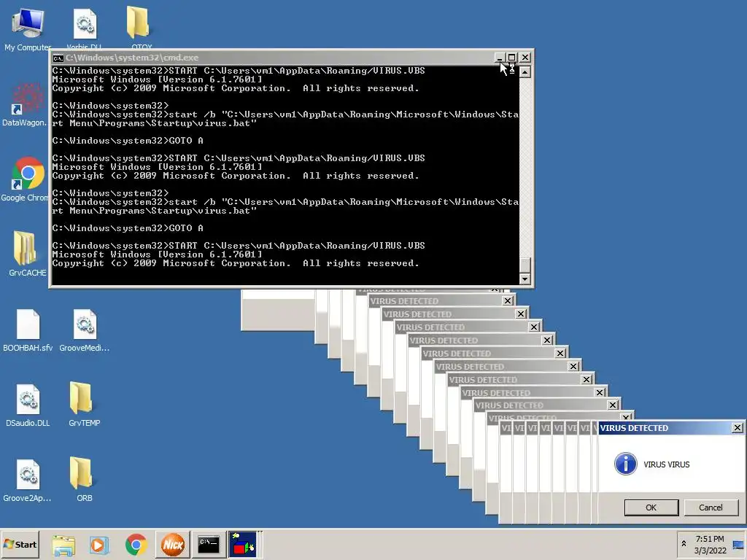Select the DataWagon shortcut icon

pyautogui.click(x=24, y=105)
